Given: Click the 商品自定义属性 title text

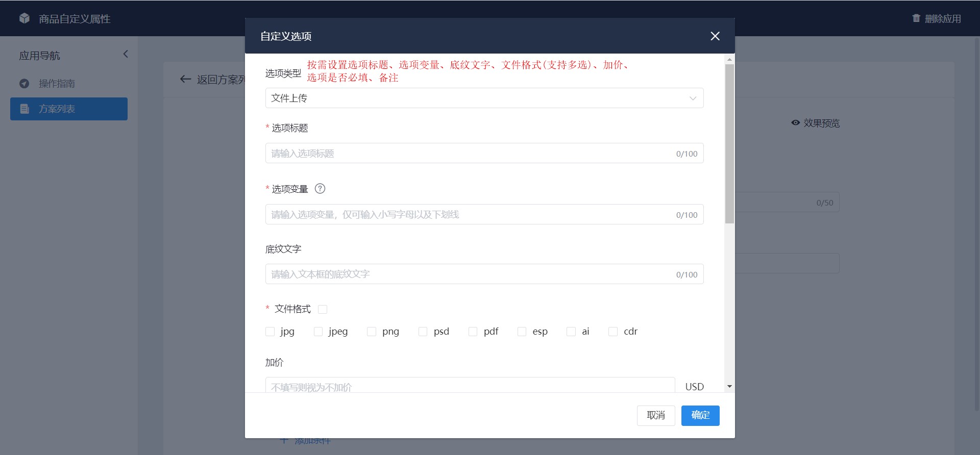Looking at the screenshot, I should [x=75, y=19].
